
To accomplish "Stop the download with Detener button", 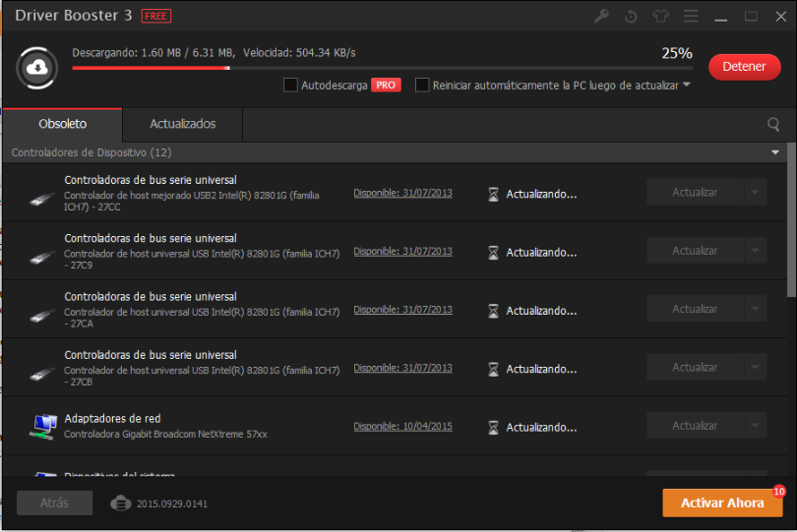I will coord(744,67).
